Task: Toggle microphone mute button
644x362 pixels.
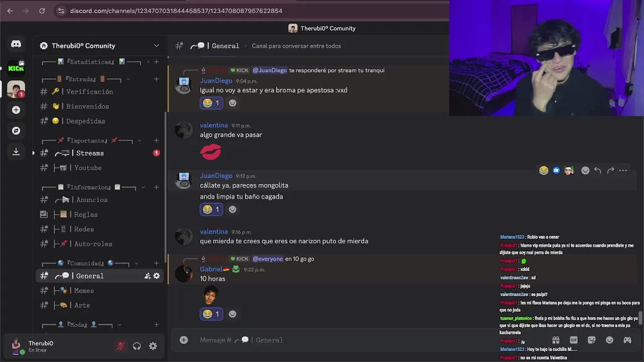Action: (120, 346)
